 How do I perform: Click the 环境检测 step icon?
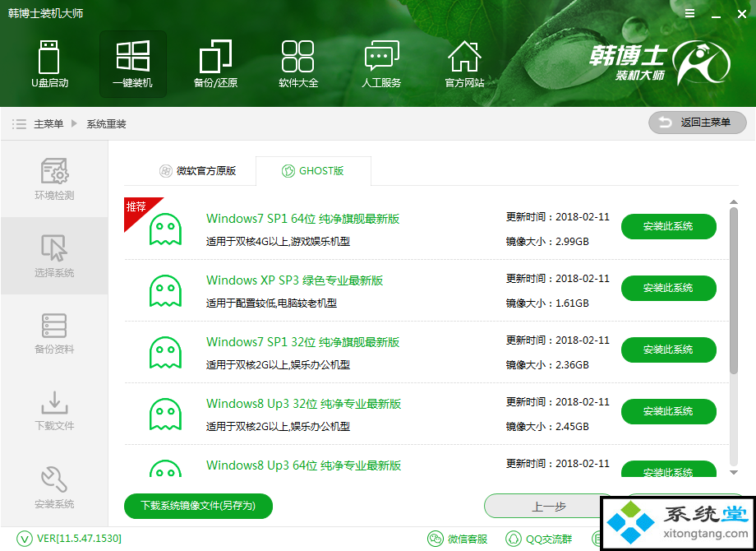[54, 171]
